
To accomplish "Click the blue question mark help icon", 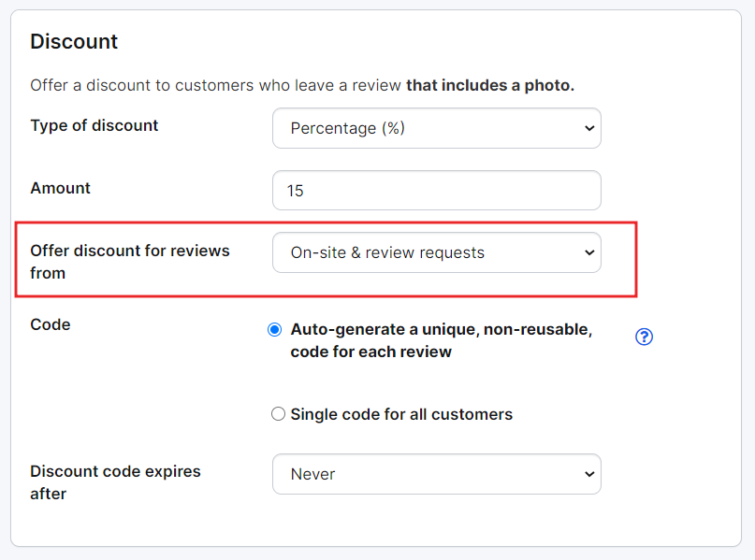I will (644, 337).
